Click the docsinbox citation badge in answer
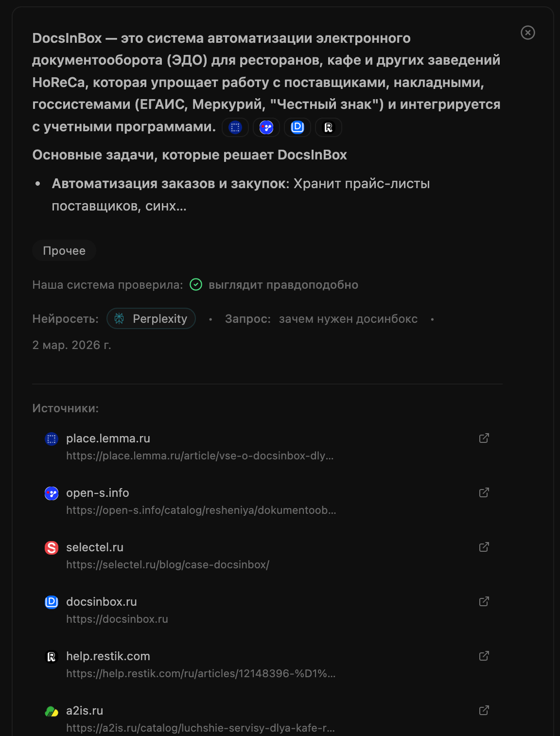The height and width of the screenshot is (736, 560). [x=297, y=127]
